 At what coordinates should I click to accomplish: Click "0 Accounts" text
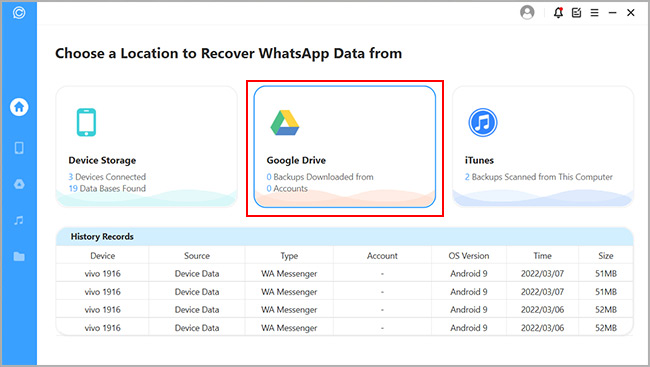tap(287, 188)
